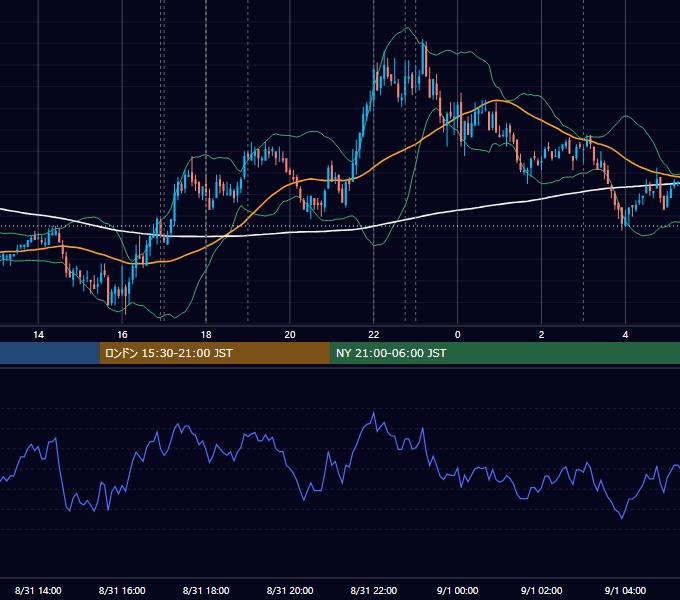Click hour label 14 on chart axis
The height and width of the screenshot is (600, 680).
38,335
